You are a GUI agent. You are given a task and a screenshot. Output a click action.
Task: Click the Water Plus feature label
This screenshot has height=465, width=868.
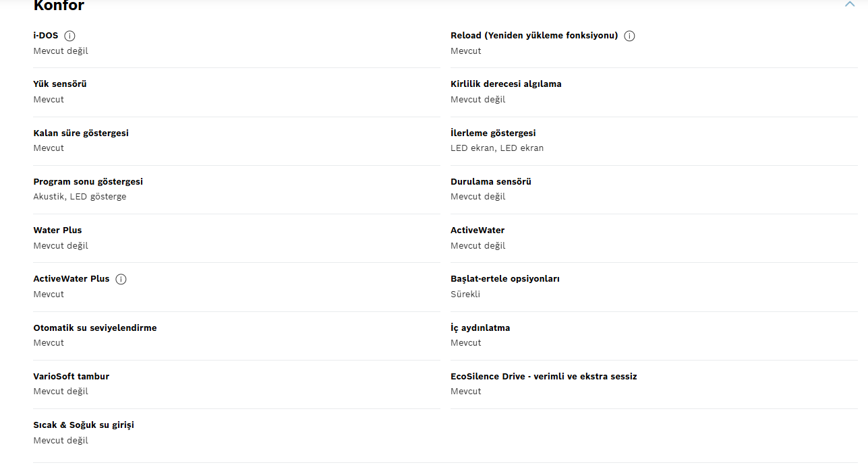coord(57,230)
